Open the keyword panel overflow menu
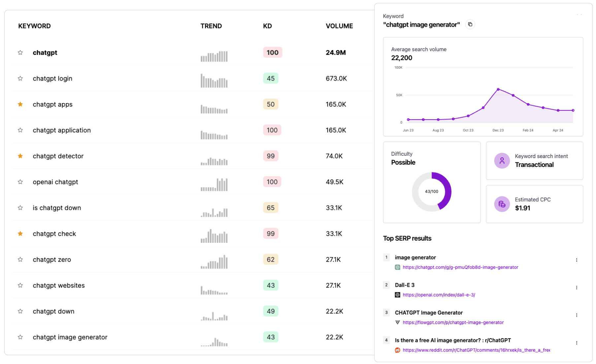The image size is (596, 364). tap(579, 15)
